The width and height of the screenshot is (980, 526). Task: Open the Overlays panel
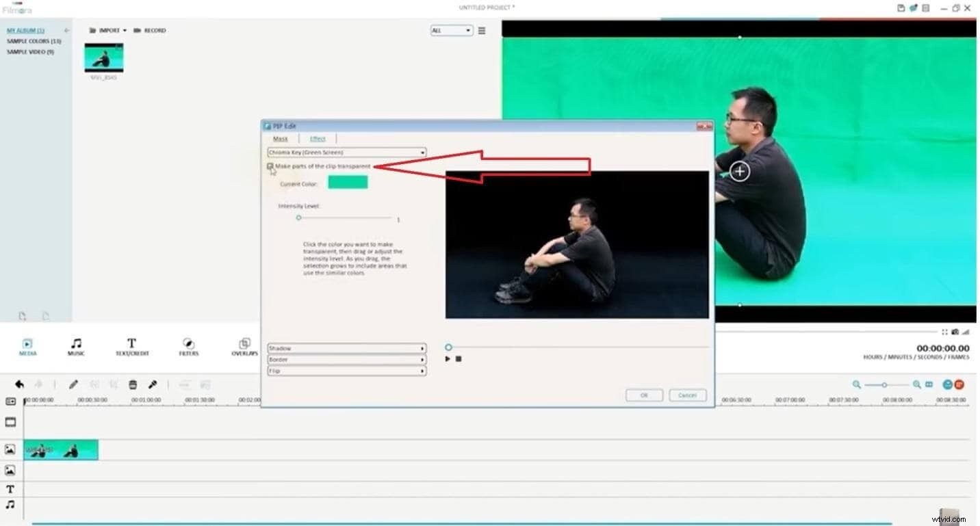coord(244,347)
